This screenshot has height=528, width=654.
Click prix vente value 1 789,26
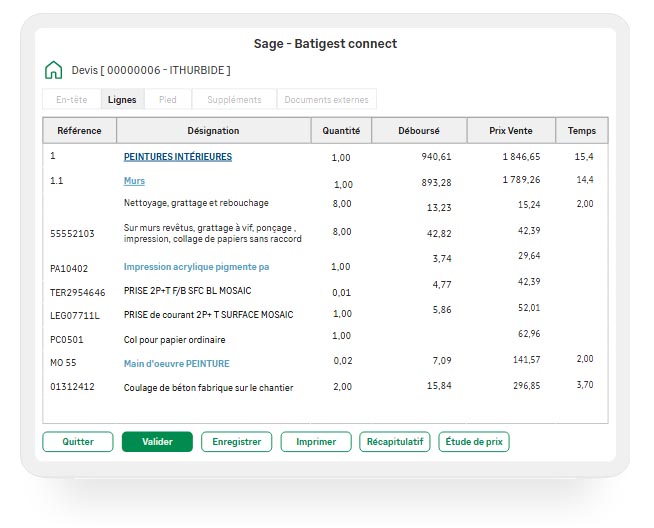(x=521, y=180)
